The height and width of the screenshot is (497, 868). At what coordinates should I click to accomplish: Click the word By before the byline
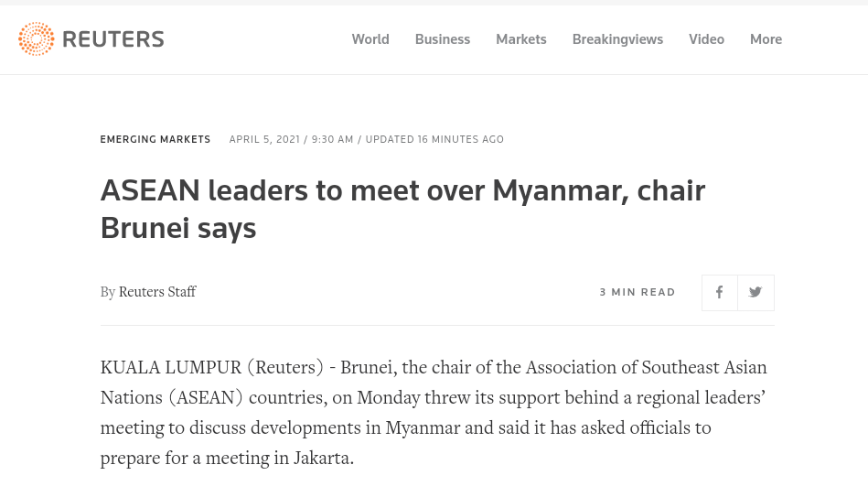[108, 292]
